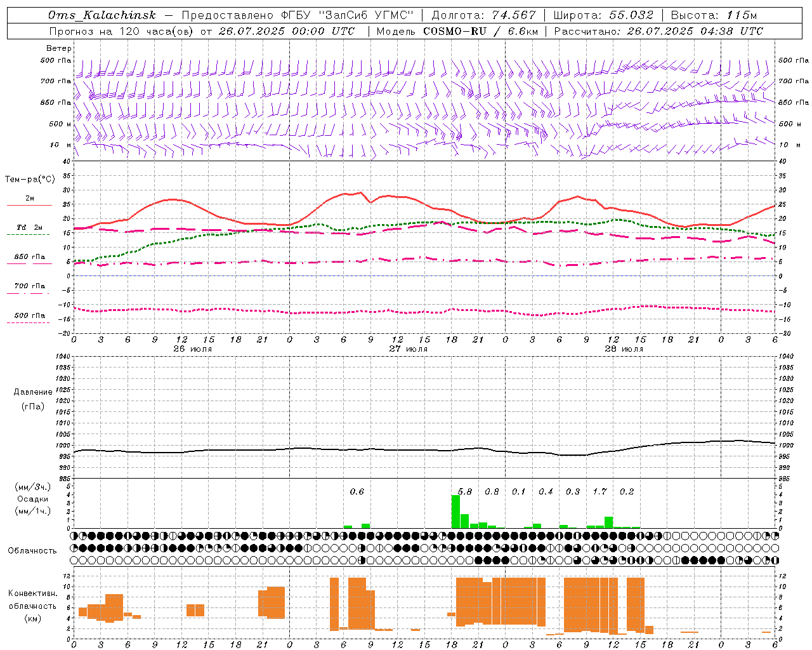Select the Осадки precipitation label
This screenshot has width=812, height=650.
coord(32,499)
